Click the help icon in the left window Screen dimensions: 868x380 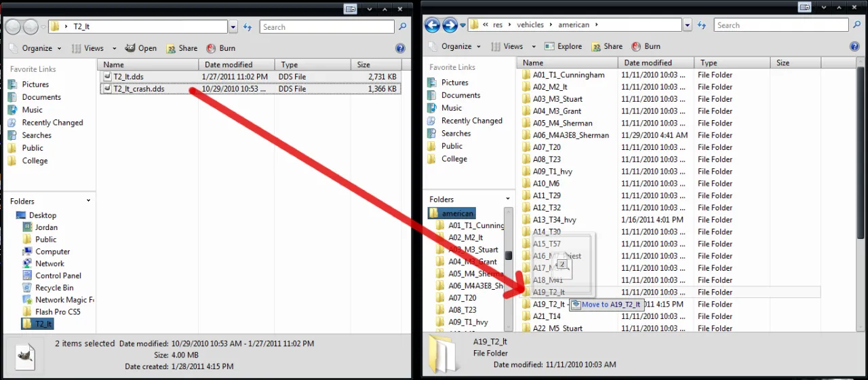pyautogui.click(x=400, y=48)
